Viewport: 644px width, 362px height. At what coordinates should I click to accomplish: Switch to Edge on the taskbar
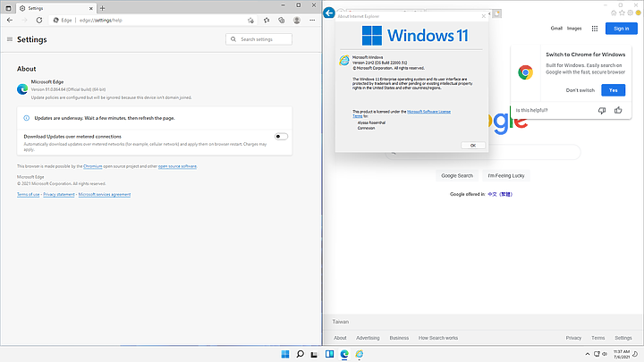[x=344, y=354]
